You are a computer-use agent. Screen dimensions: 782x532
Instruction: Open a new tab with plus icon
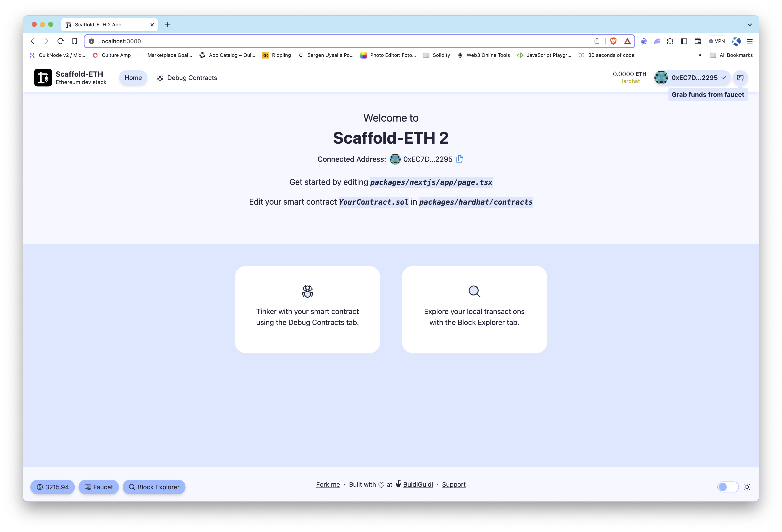pos(167,25)
